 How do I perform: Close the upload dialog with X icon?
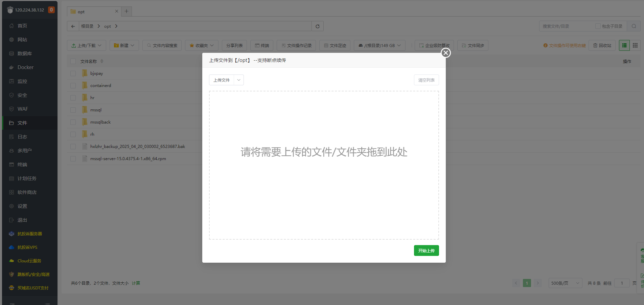click(x=445, y=53)
